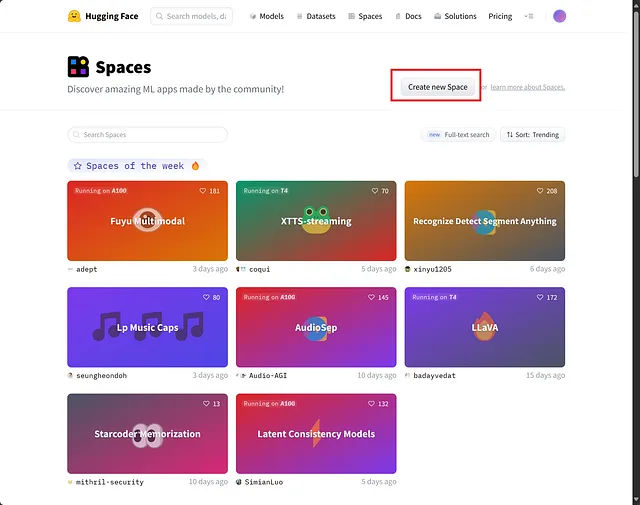The image size is (640, 505).
Task: Click the top search models field
Action: click(x=191, y=16)
